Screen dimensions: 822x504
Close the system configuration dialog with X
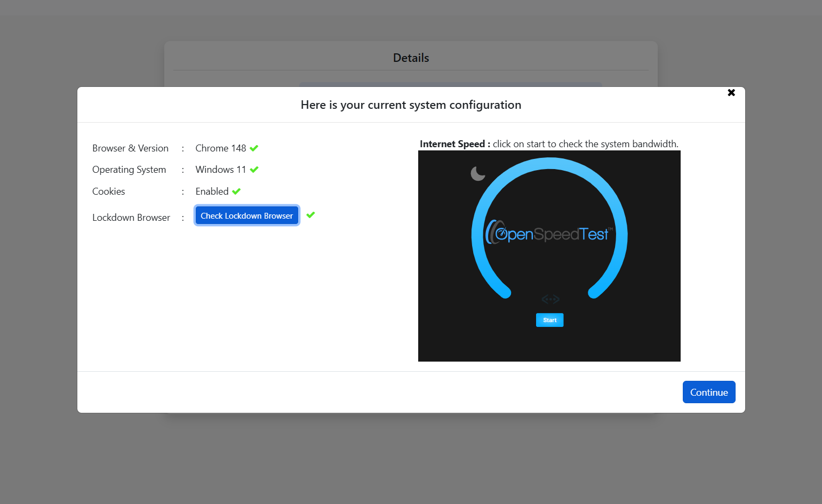tap(731, 93)
